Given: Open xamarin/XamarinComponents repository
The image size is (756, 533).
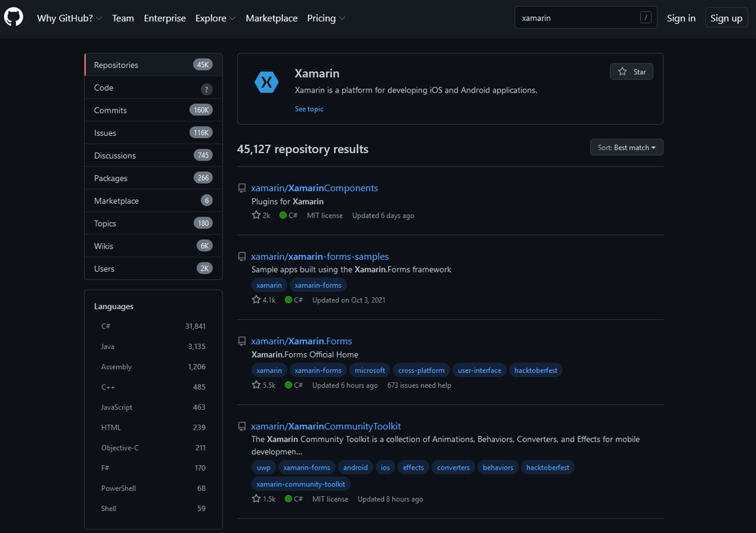Looking at the screenshot, I should tap(315, 188).
